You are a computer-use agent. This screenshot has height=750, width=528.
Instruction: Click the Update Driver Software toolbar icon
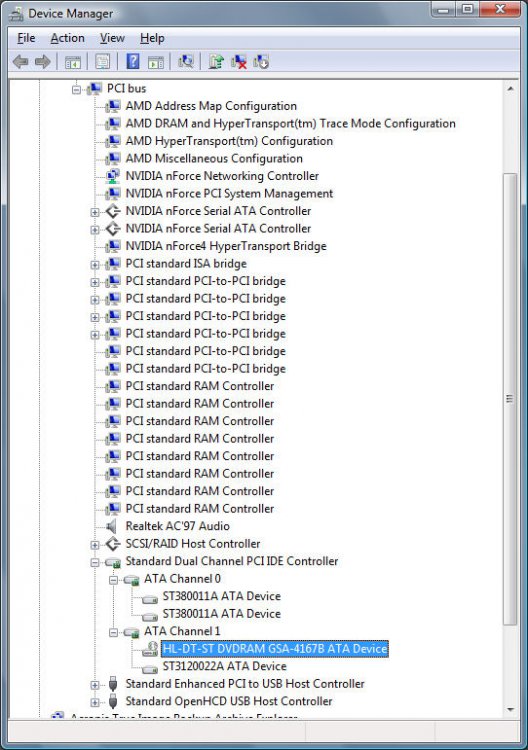(x=216, y=62)
